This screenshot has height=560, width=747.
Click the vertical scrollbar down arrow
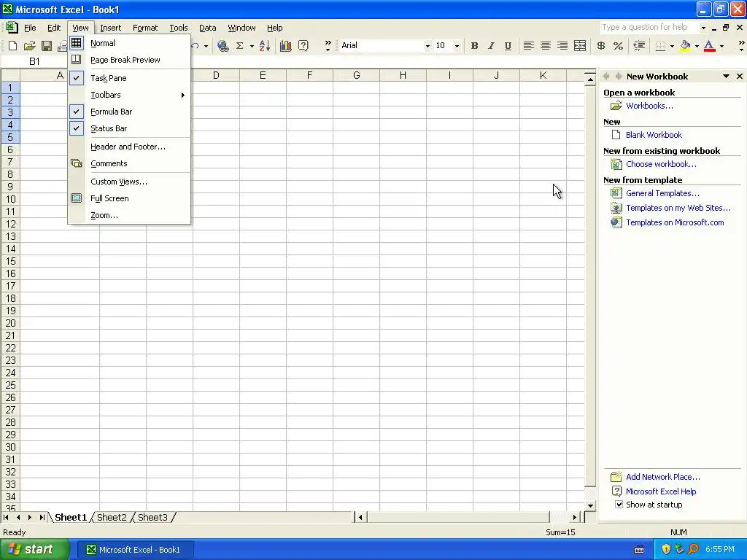[x=590, y=505]
